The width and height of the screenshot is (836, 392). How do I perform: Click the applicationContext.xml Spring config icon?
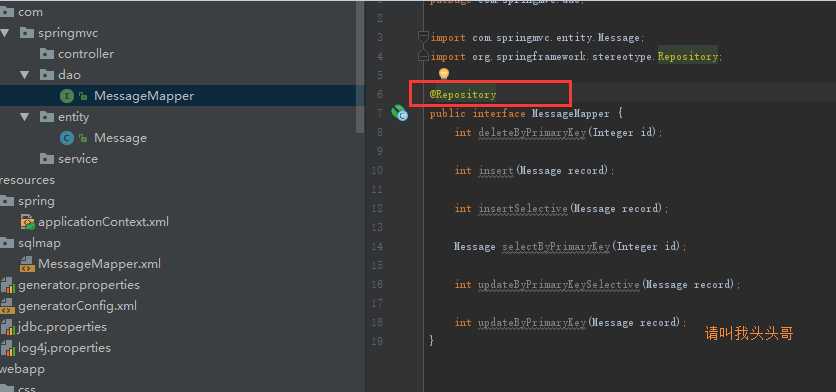28,222
